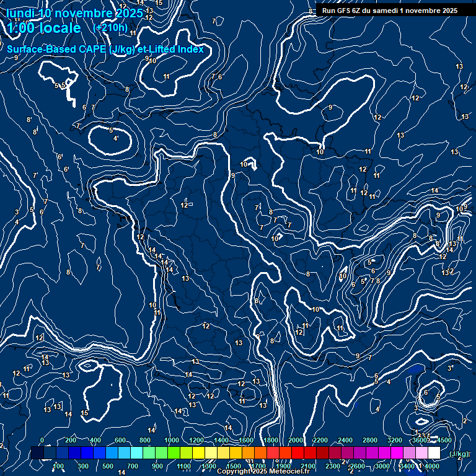
Task: Click the 2600–2800 J/kg purple swatch
Action: point(359,452)
